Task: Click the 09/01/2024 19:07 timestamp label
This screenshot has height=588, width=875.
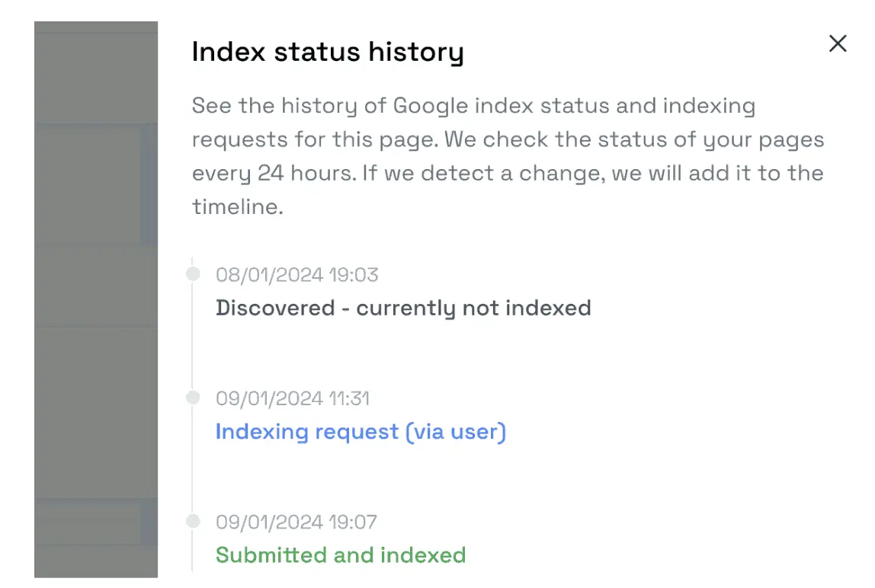Action: pyautogui.click(x=296, y=522)
